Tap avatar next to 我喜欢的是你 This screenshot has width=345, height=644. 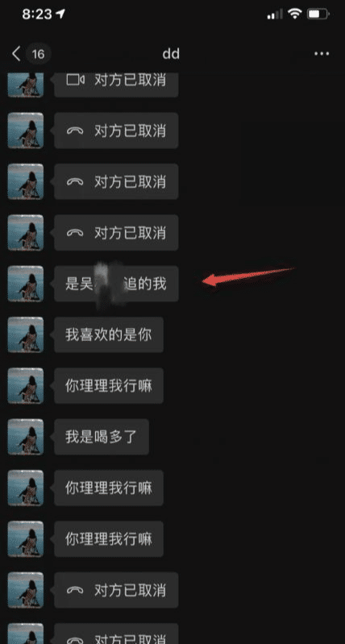coord(26,334)
